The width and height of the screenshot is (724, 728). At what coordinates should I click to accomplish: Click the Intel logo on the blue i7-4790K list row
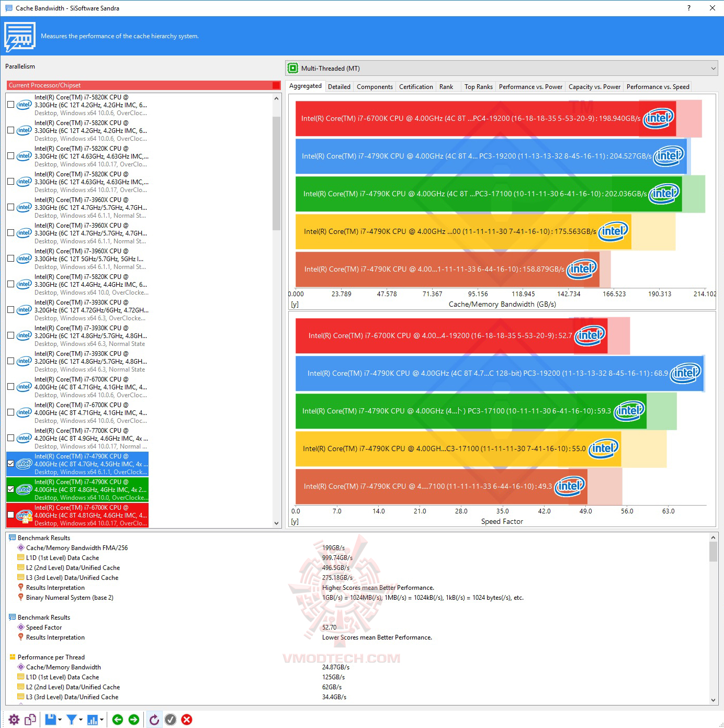pos(24,464)
